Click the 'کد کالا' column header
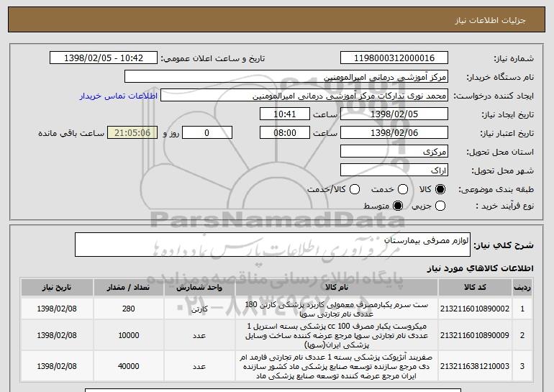The width and height of the screenshot is (554, 392). click(475, 288)
